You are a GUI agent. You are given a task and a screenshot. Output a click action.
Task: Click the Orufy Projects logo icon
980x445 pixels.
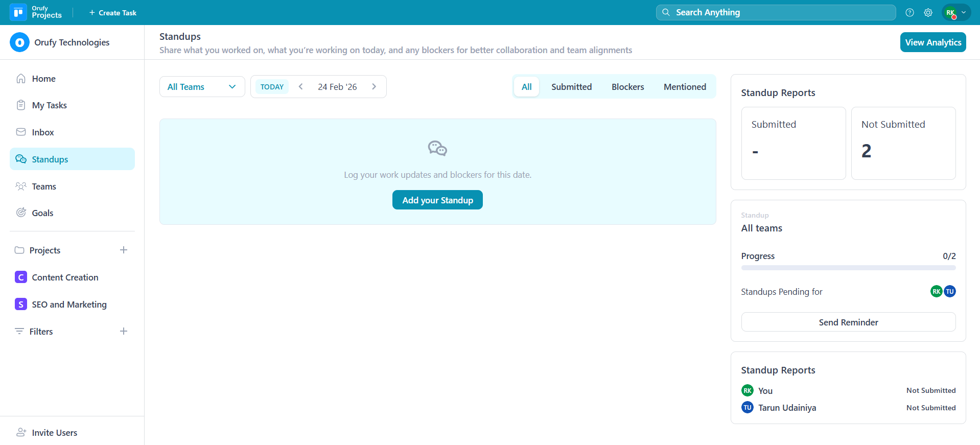(x=18, y=12)
